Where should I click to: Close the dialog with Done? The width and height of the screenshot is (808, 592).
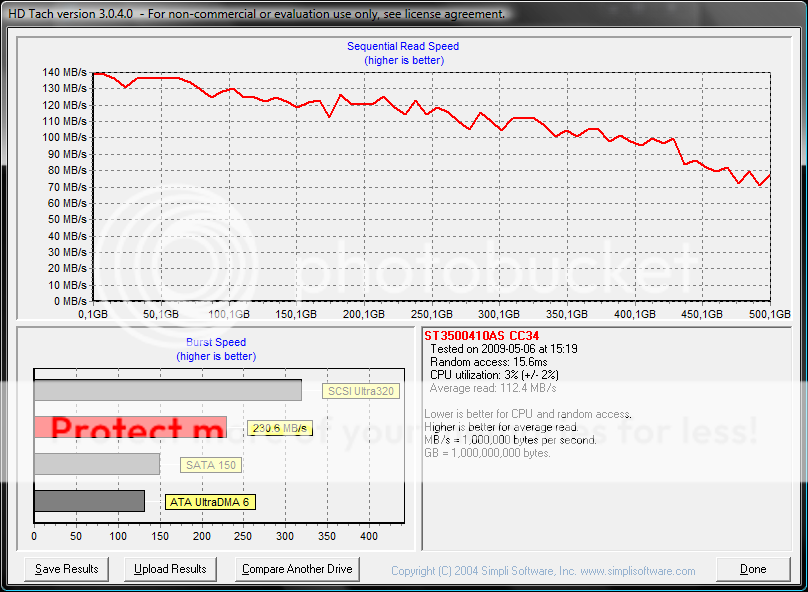click(753, 569)
